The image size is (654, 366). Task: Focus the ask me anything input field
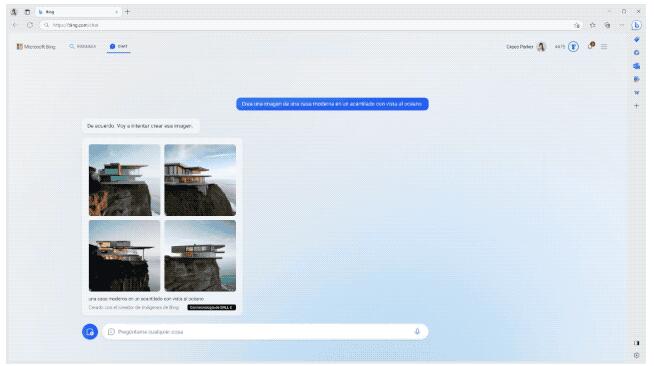click(265, 332)
